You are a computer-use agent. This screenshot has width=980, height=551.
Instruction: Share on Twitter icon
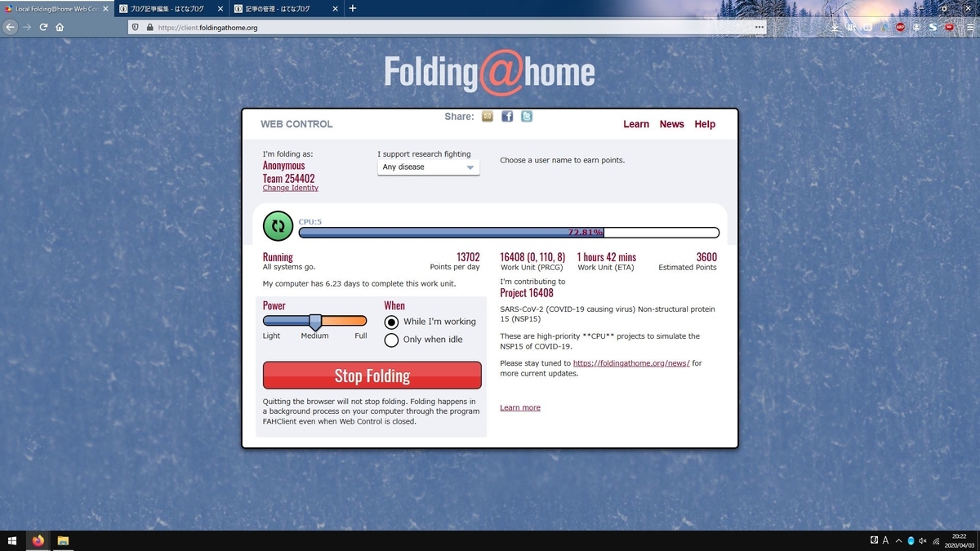tap(527, 117)
